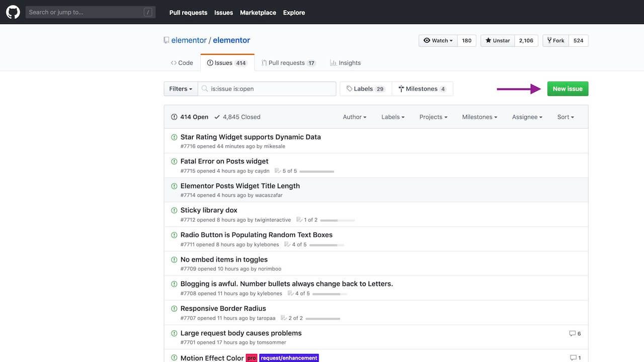This screenshot has width=644, height=362.
Task: Expand the Milestones filter dropdown in list header
Action: tap(479, 117)
